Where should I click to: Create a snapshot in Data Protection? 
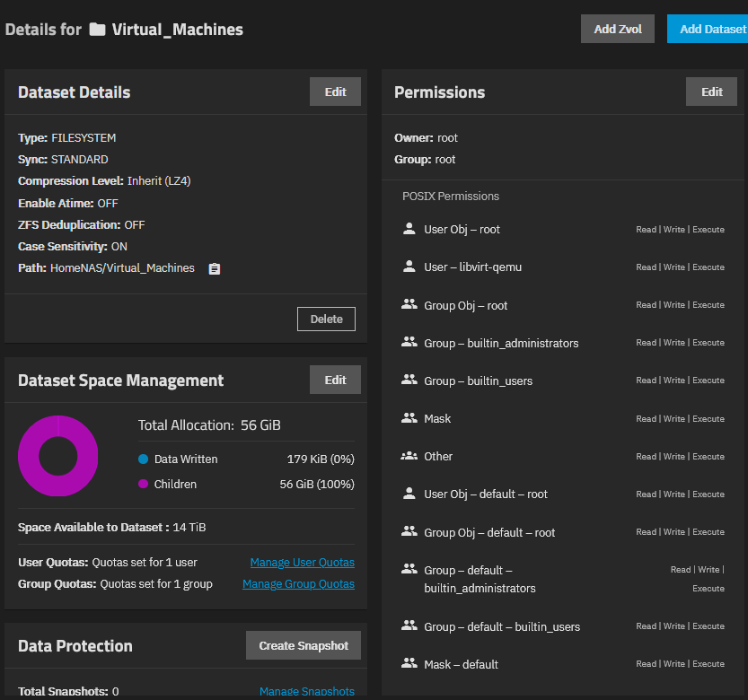304,645
